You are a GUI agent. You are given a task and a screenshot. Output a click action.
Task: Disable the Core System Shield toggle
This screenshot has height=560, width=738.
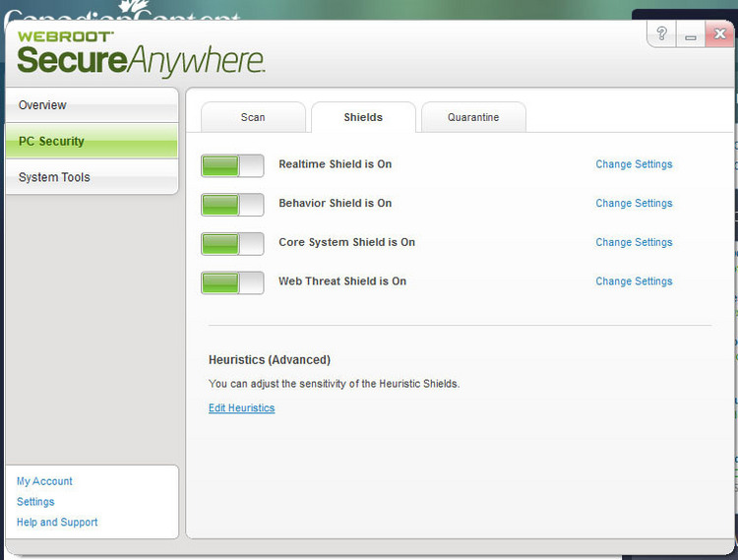[x=232, y=244]
